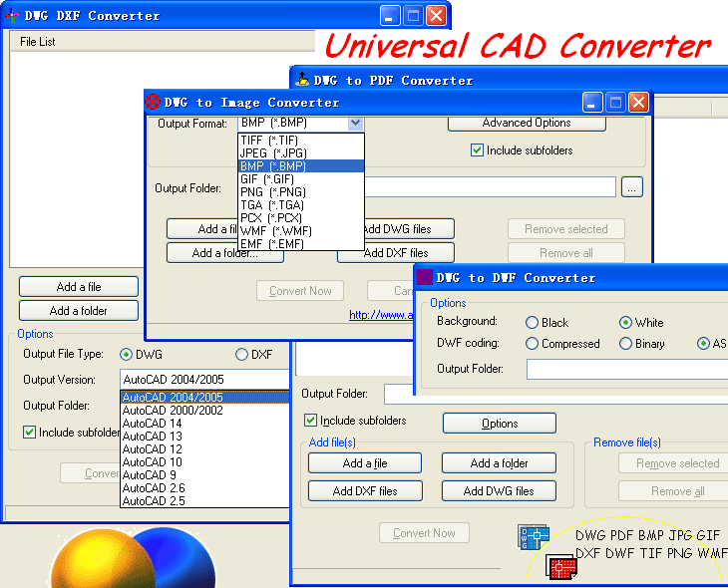The image size is (728, 588).
Task: Open the Output Format dropdown arrow
Action: (355, 123)
